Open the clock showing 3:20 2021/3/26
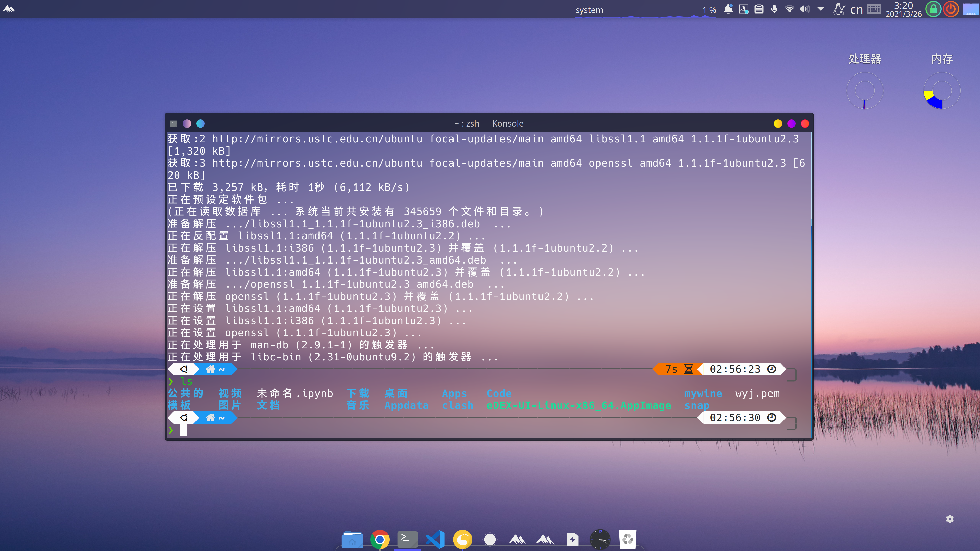The image size is (980, 551). [x=903, y=9]
